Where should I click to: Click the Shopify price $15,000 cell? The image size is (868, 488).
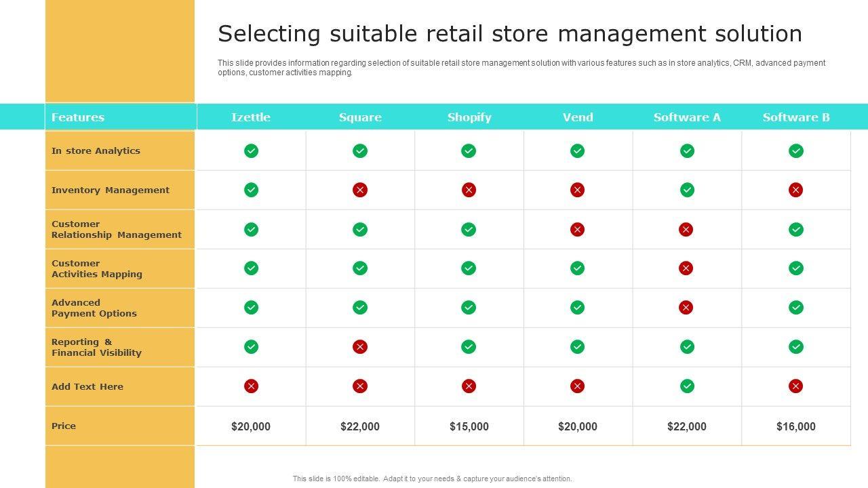(x=469, y=426)
